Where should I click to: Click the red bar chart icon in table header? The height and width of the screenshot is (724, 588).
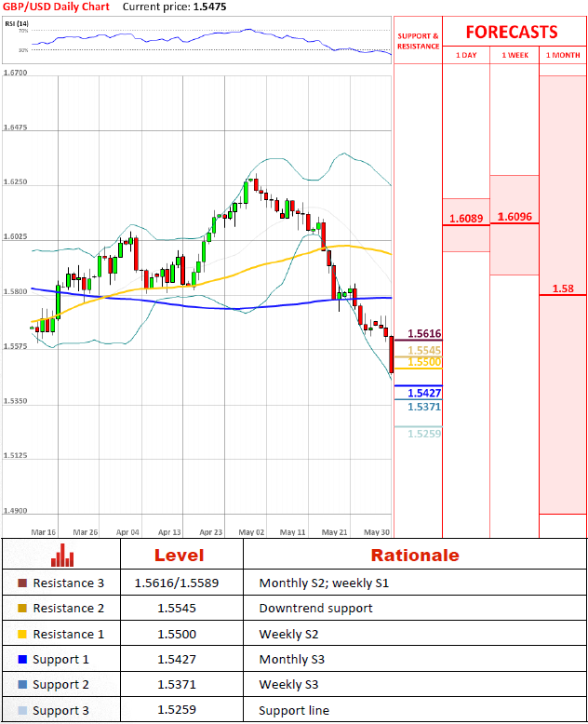[62, 555]
